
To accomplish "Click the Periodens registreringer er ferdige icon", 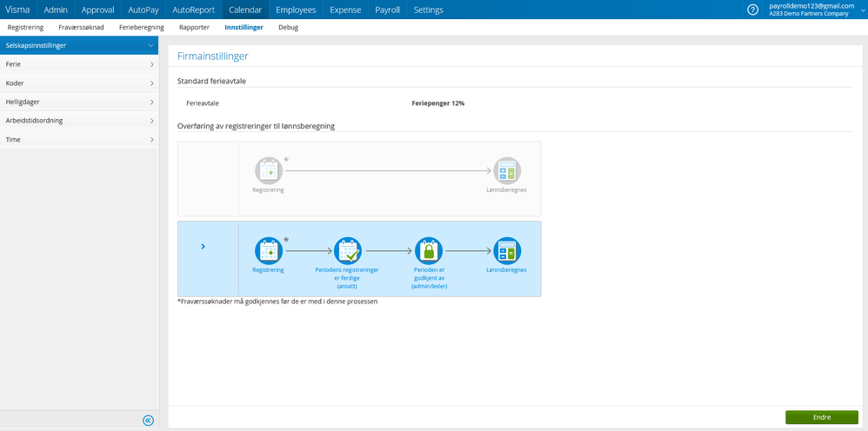I will pos(347,251).
